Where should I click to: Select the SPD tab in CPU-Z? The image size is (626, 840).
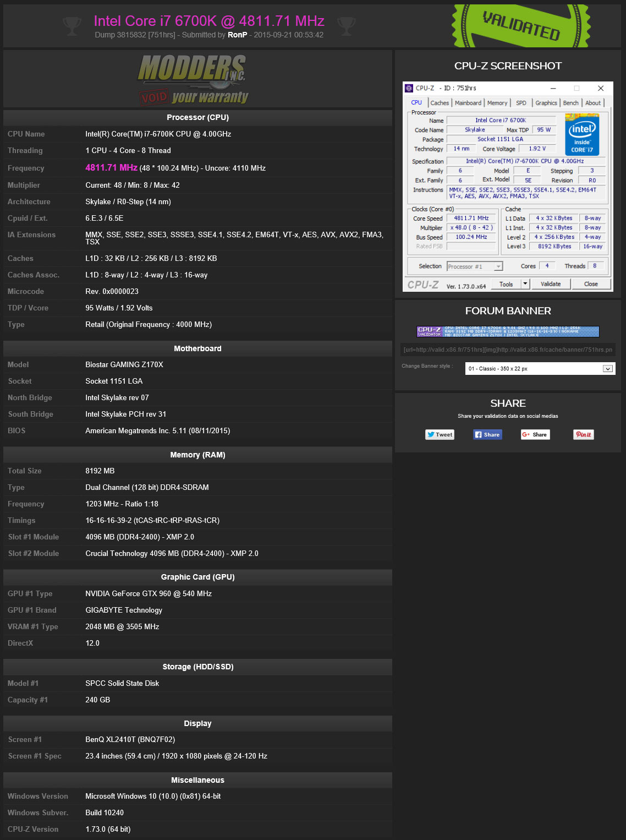tap(521, 103)
